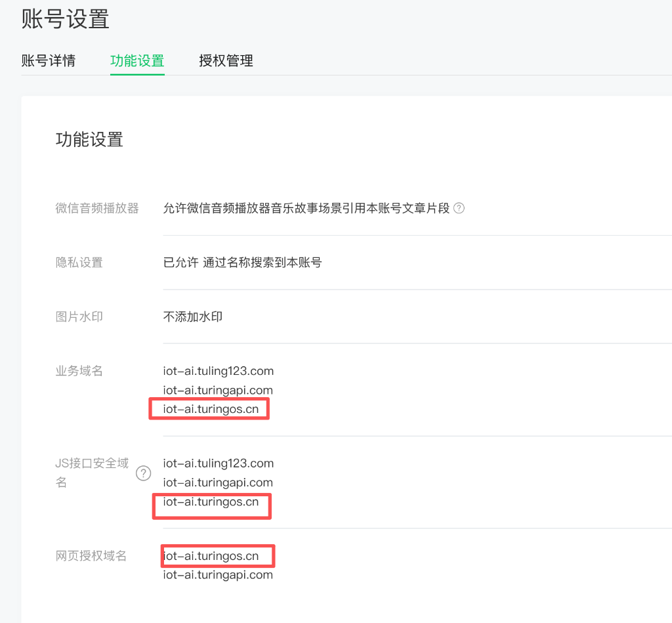The height and width of the screenshot is (623, 672).
Task: Click highlighted iot-ai.turingos.cn under JS接口安全域名
Action: pos(211,502)
